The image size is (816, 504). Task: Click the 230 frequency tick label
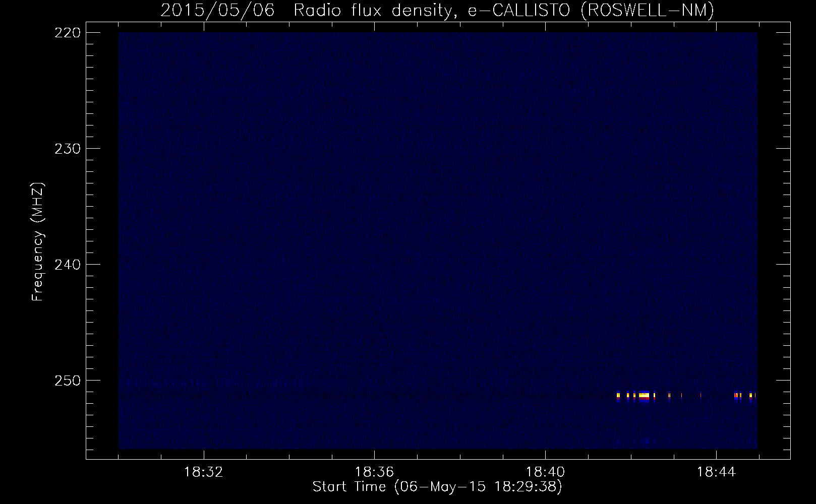click(x=67, y=149)
